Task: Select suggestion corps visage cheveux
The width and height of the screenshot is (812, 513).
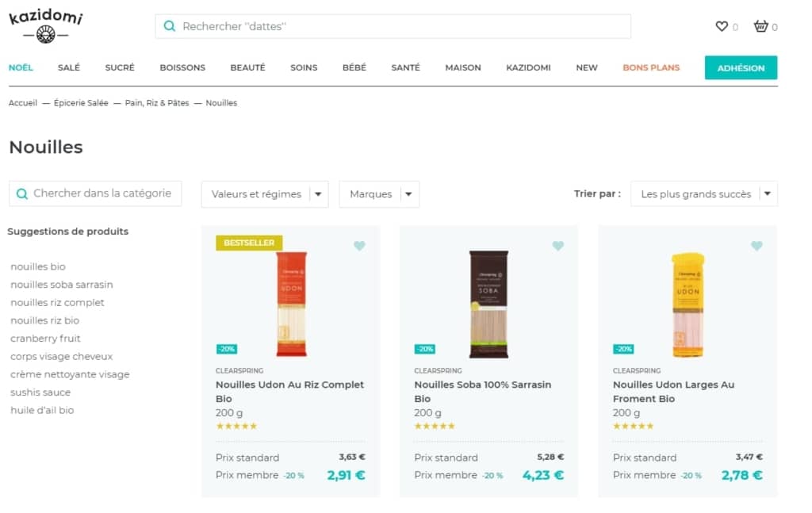Action: (61, 356)
